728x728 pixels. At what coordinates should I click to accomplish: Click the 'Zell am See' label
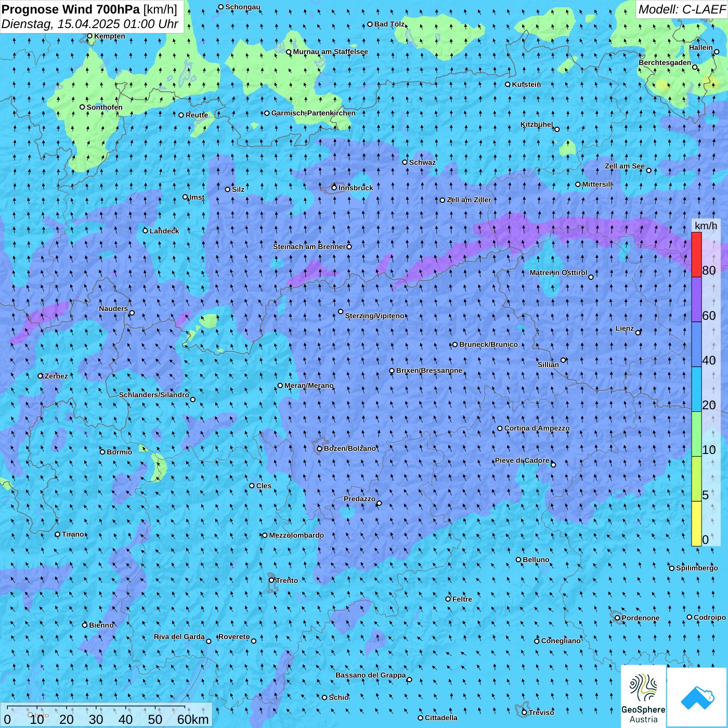pos(625,166)
